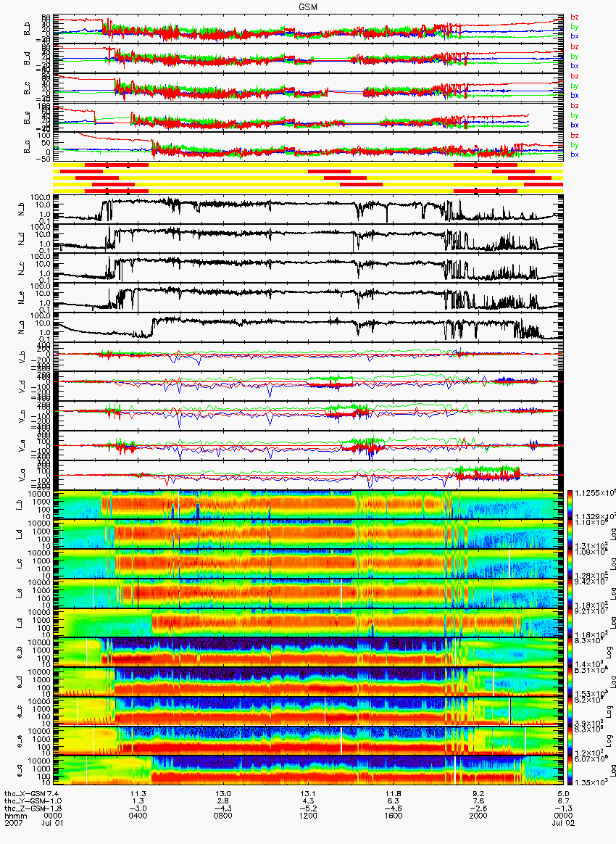Select the 2000 time tick label
Screen dimensions: 616x844
(x=478, y=816)
